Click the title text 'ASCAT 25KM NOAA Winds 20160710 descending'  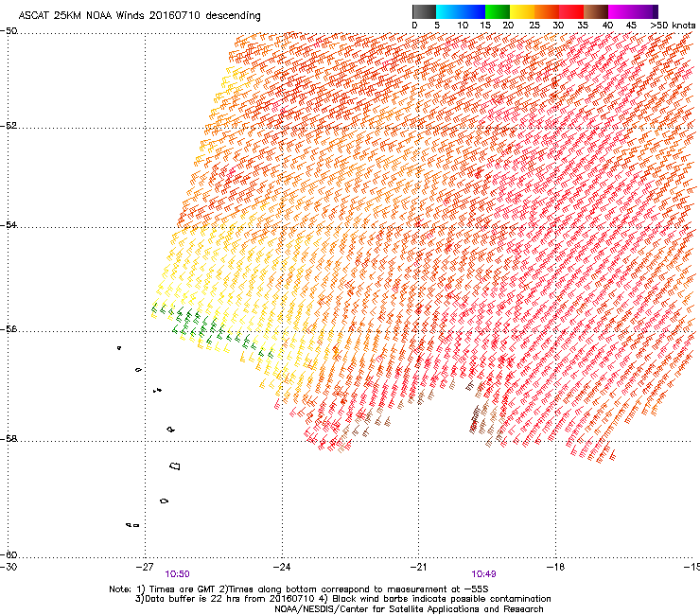pyautogui.click(x=139, y=16)
